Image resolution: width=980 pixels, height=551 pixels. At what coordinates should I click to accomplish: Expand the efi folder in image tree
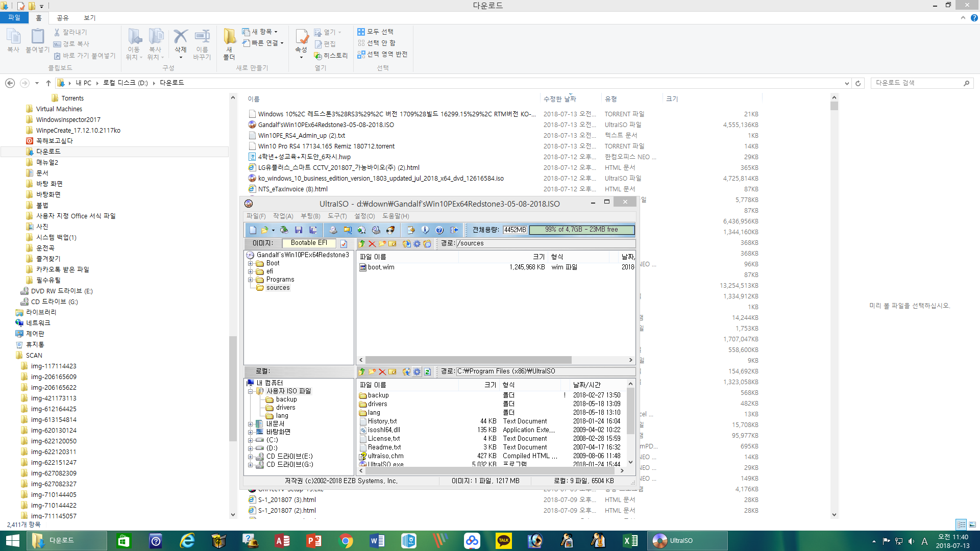click(x=251, y=272)
